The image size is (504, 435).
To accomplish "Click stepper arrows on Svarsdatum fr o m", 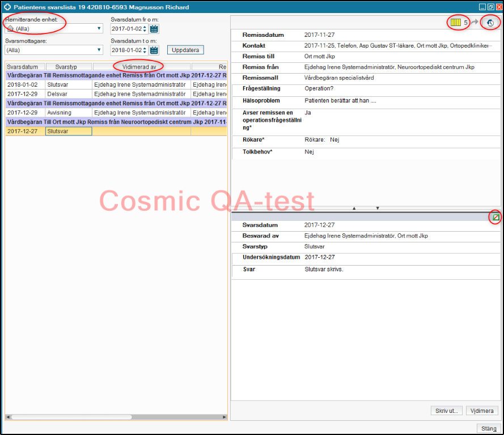I will (x=145, y=28).
